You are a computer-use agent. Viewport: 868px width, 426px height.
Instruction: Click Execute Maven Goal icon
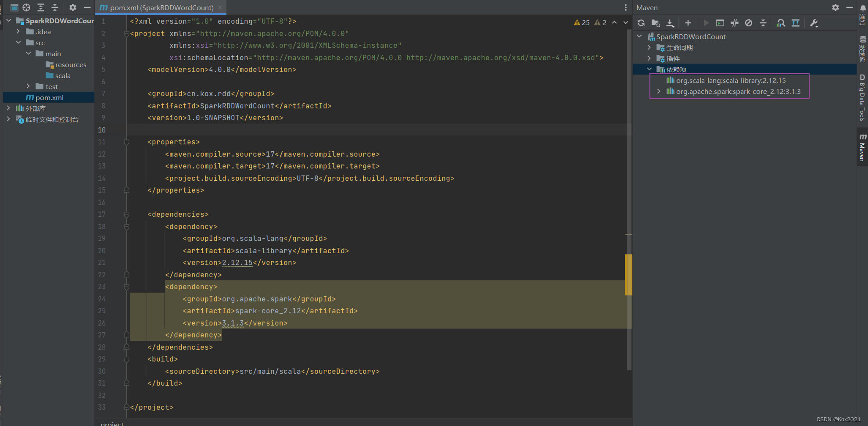click(720, 23)
